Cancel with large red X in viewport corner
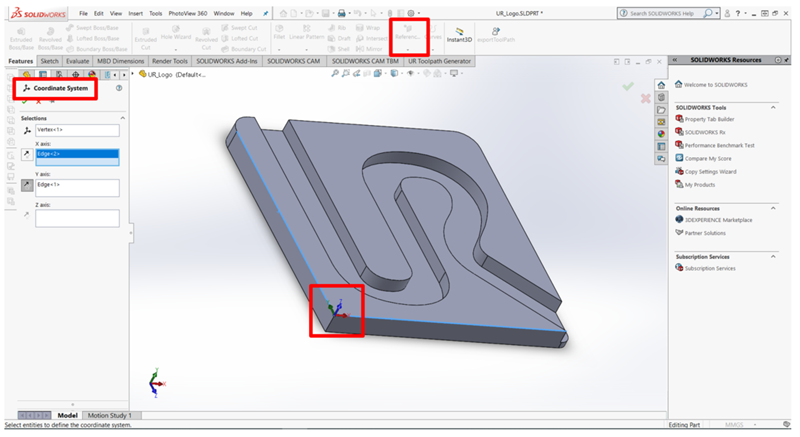The image size is (800, 437). (645, 98)
